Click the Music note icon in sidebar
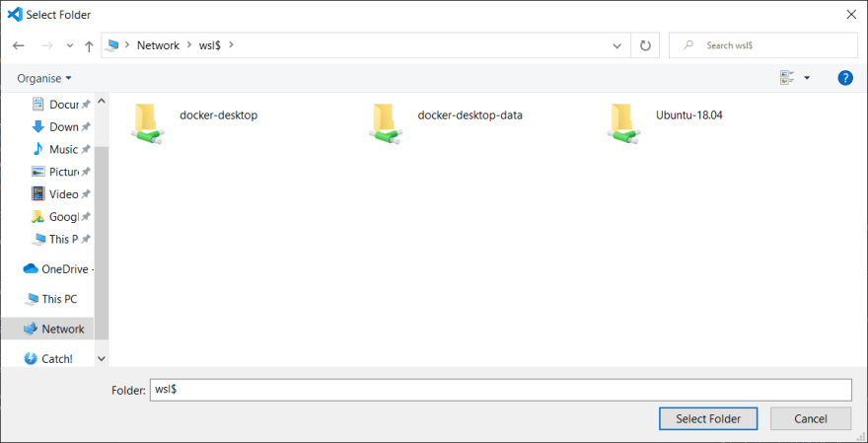Viewport: 868px width, 443px height. tap(37, 149)
